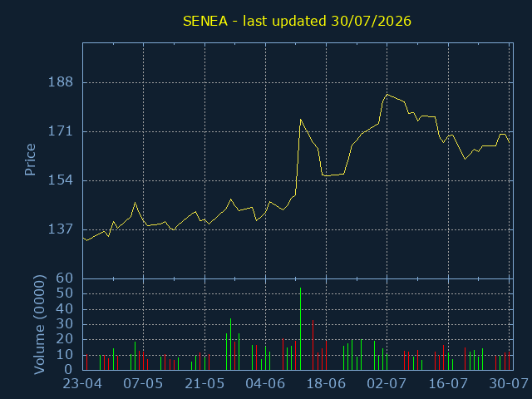The height and width of the screenshot is (399, 532).
Task: Click the 171 price axis label
Action: click(61, 131)
